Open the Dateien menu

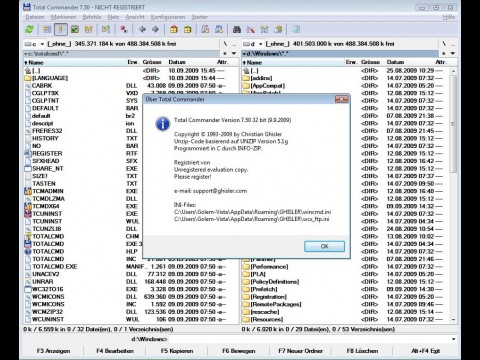pyautogui.click(x=35, y=17)
